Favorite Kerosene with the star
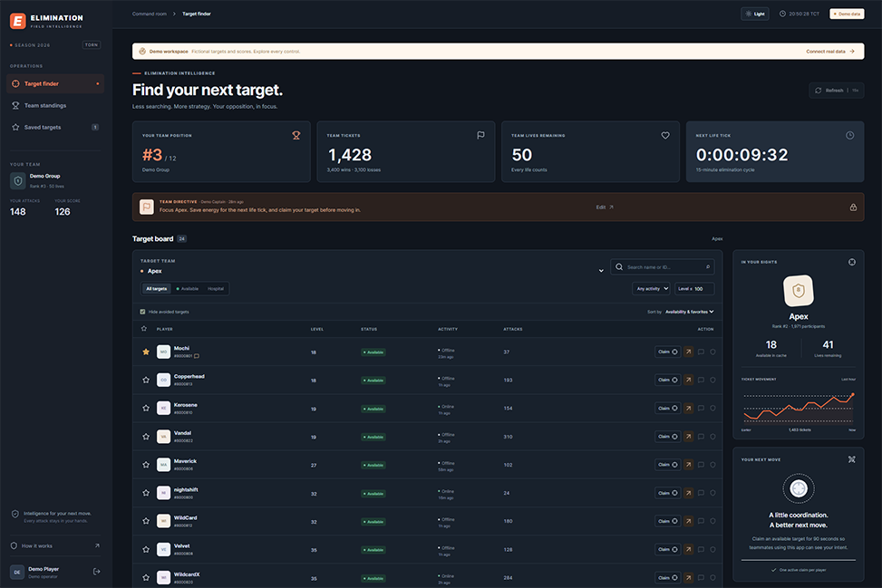 click(146, 408)
